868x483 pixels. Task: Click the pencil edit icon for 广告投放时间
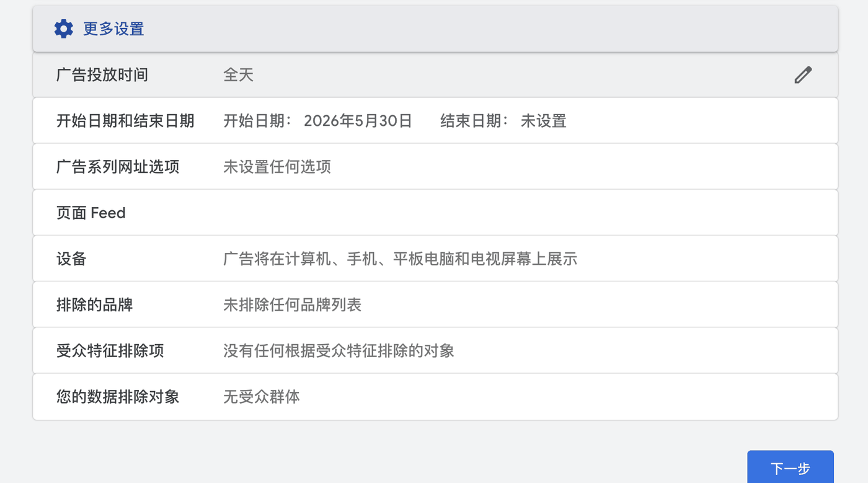[x=803, y=75]
